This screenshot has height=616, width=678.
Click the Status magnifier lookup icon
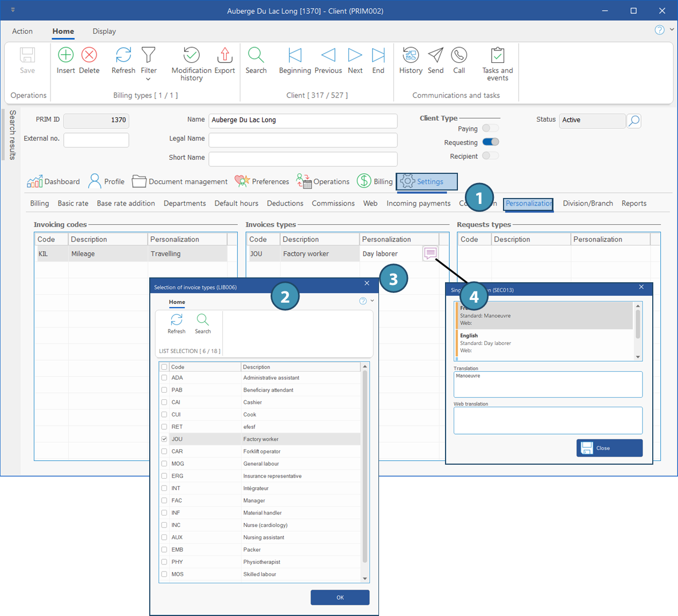click(634, 121)
